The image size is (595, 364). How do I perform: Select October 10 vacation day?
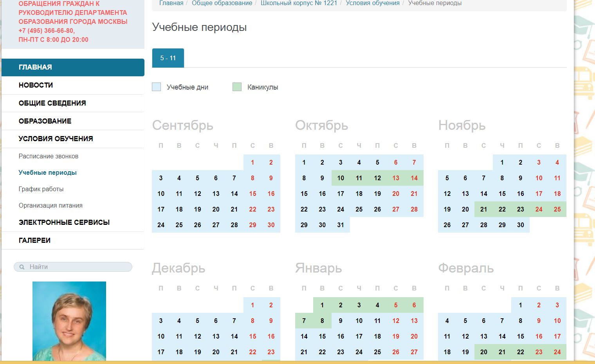click(x=341, y=178)
